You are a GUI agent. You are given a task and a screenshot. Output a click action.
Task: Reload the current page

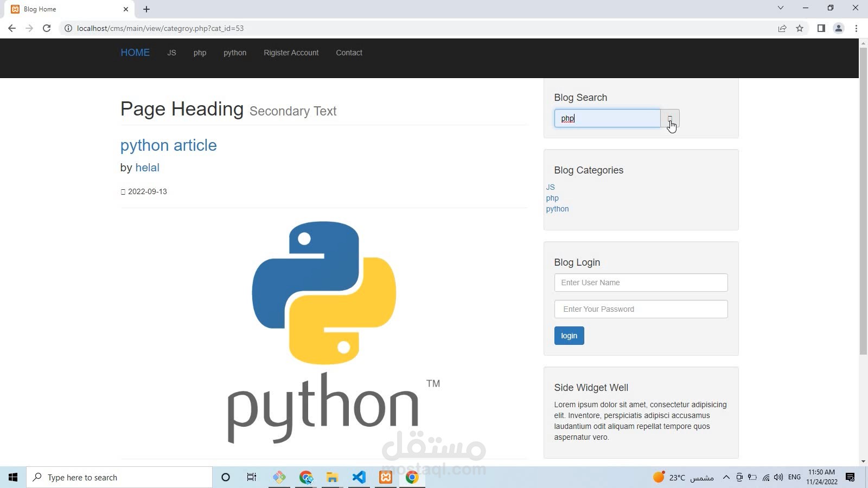click(x=47, y=28)
